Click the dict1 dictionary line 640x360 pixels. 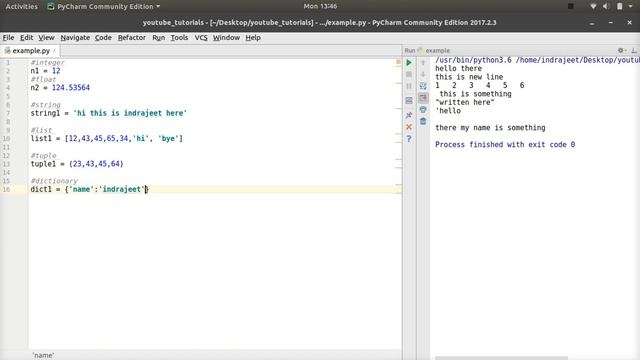89,189
